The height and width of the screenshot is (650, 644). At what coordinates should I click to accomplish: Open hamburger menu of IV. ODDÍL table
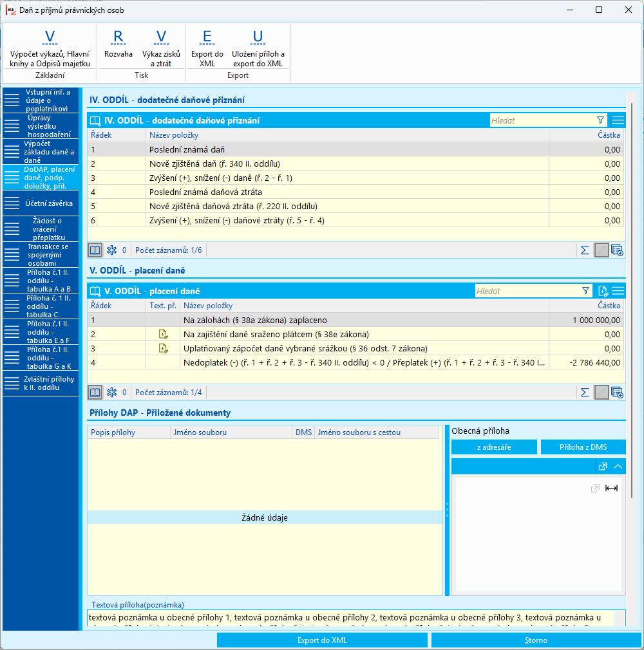coord(618,120)
